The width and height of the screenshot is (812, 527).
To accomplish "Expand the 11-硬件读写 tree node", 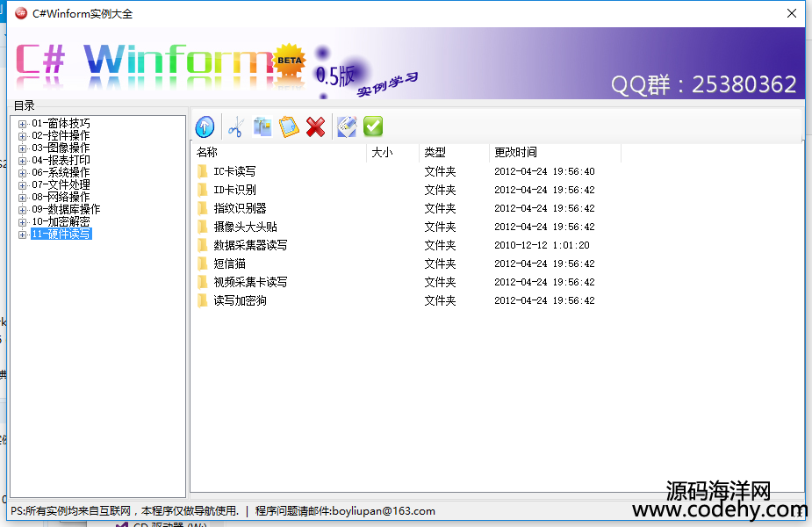I will coord(22,235).
